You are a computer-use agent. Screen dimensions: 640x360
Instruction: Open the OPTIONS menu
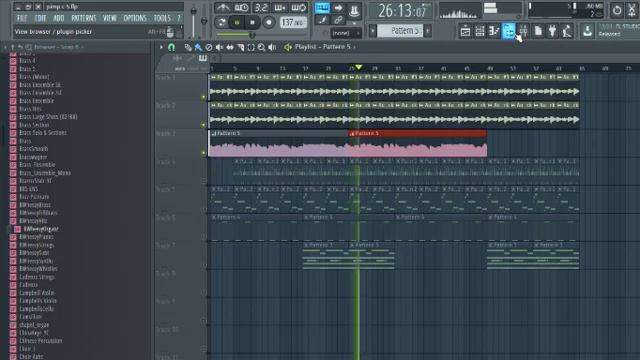click(135, 18)
